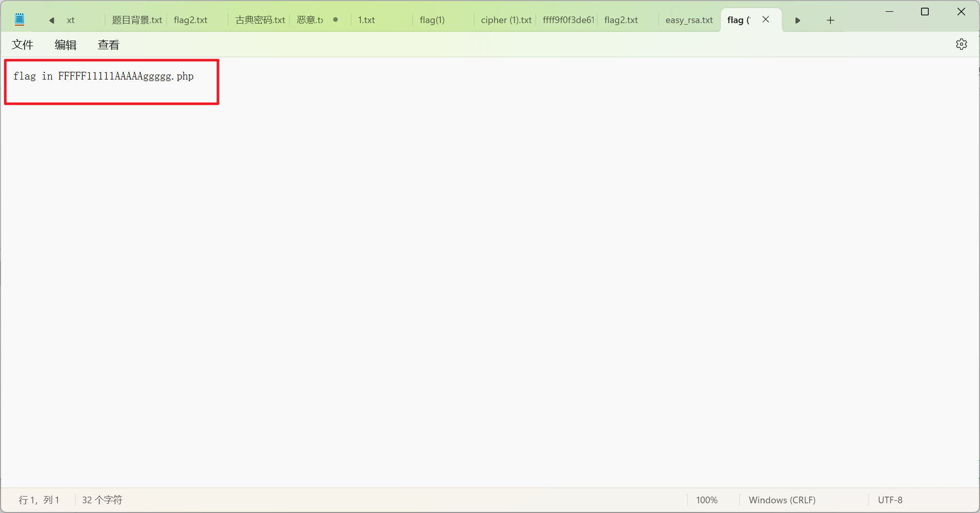
Task: Select the flag2.txt tab beside 题目背景.txt
Action: tap(197, 20)
